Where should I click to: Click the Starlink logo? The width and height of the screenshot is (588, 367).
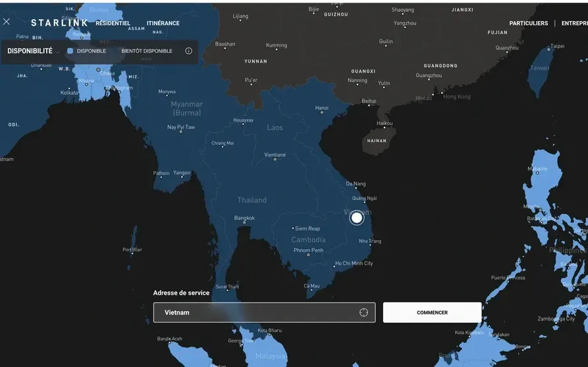pyautogui.click(x=59, y=23)
